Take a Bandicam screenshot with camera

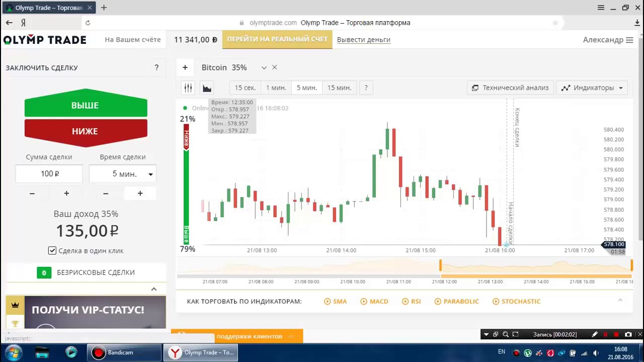[628, 334]
